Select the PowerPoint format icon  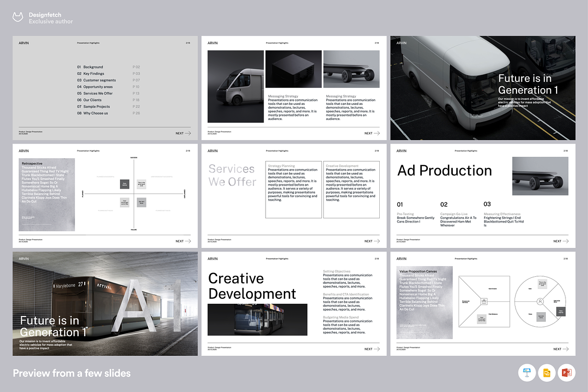click(x=566, y=373)
